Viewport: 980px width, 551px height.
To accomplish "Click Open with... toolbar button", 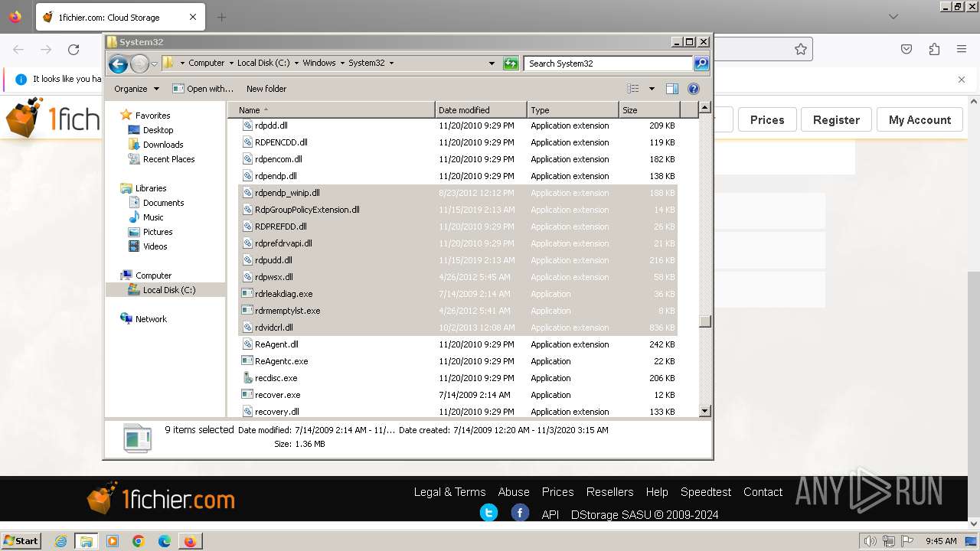I will click(203, 89).
